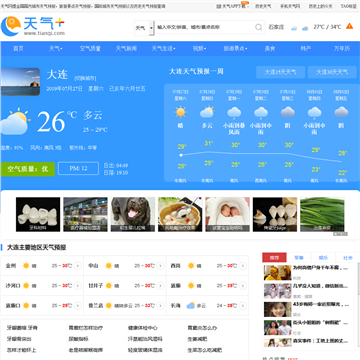This screenshot has height=360, width=360.
Task: Click the arrow button in 长海 row
Action: (x=243, y=306)
